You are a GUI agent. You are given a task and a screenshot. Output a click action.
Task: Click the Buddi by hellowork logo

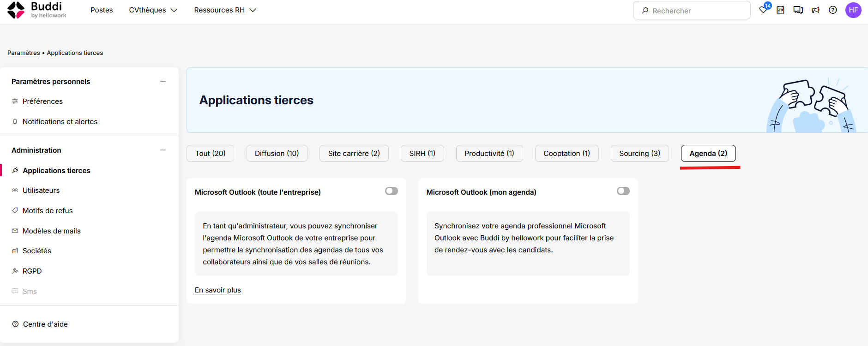click(x=37, y=10)
